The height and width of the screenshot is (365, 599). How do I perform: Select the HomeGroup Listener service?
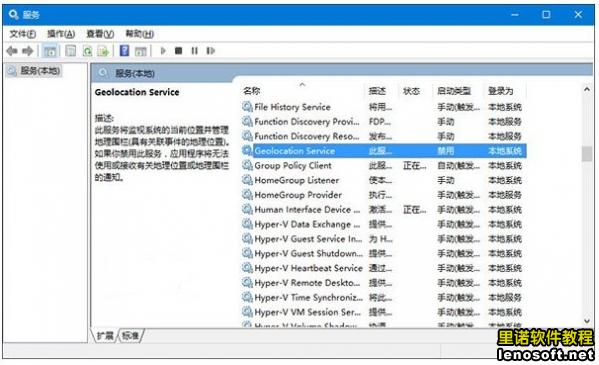point(384,180)
